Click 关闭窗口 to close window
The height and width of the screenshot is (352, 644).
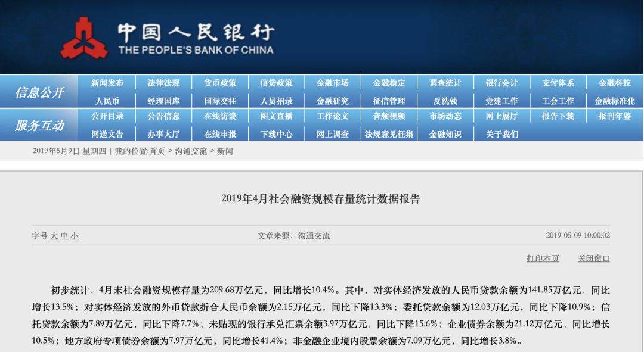pos(593,258)
